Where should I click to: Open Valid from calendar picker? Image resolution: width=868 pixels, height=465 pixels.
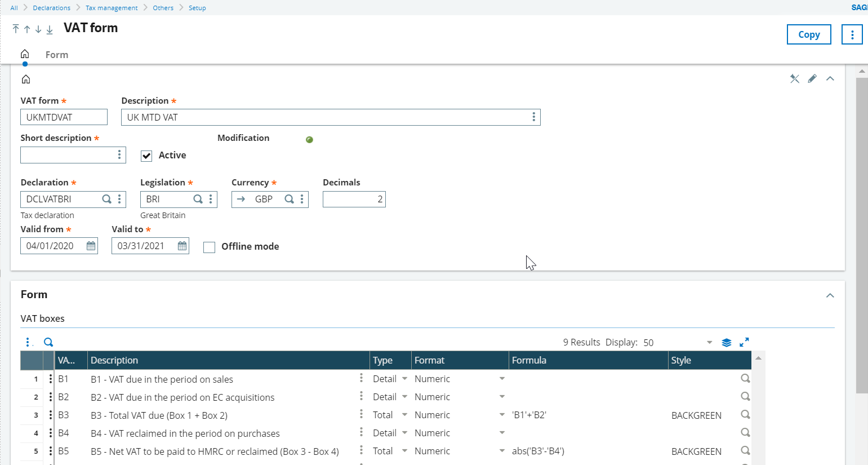91,246
